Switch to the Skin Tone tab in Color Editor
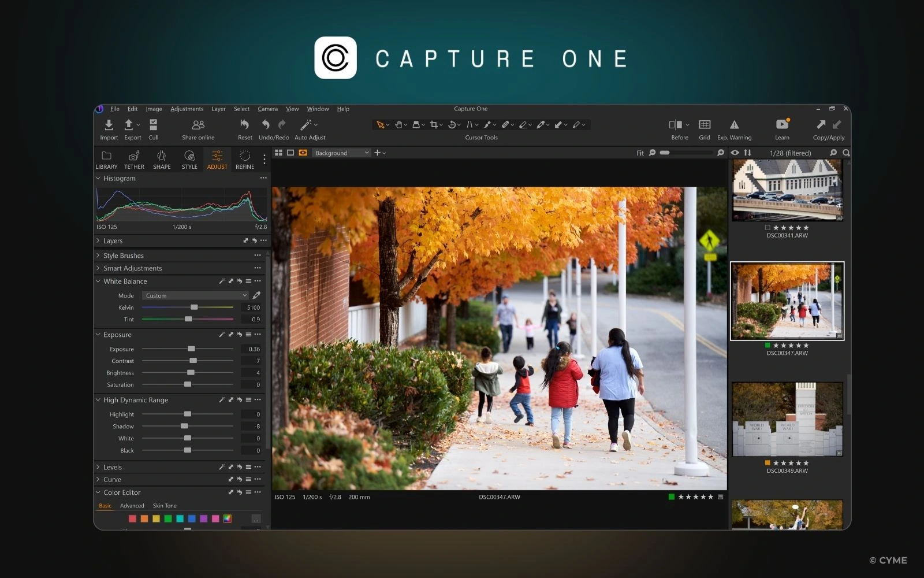Viewport: 924px width, 578px height. pos(164,505)
